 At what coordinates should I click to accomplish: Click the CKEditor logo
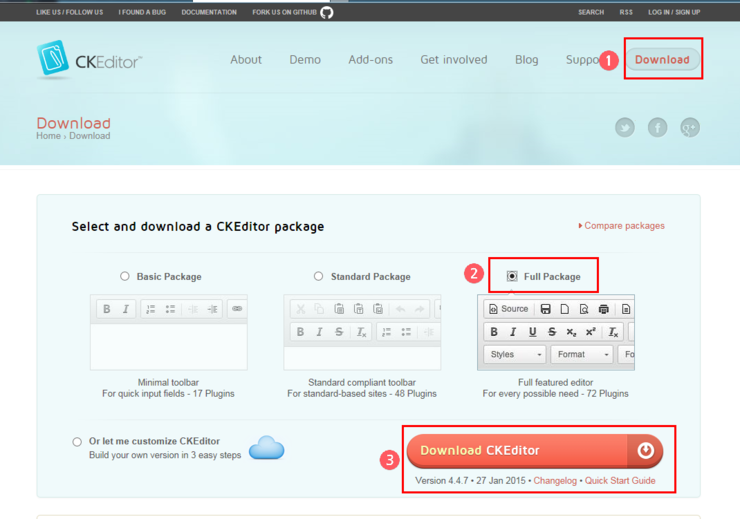pyautogui.click(x=89, y=59)
